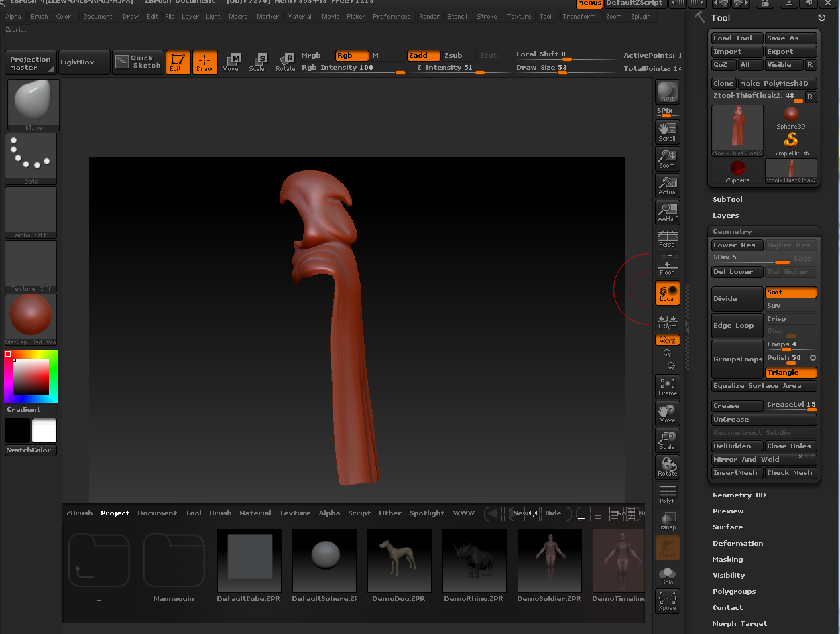Expand the Masking section
Image resolution: width=840 pixels, height=634 pixels.
pos(728,559)
